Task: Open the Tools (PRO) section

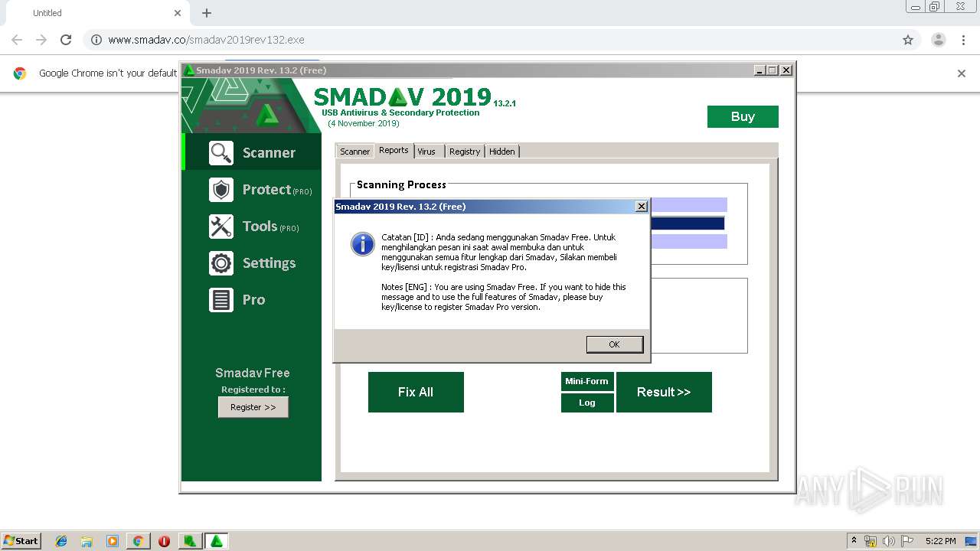Action: point(252,226)
